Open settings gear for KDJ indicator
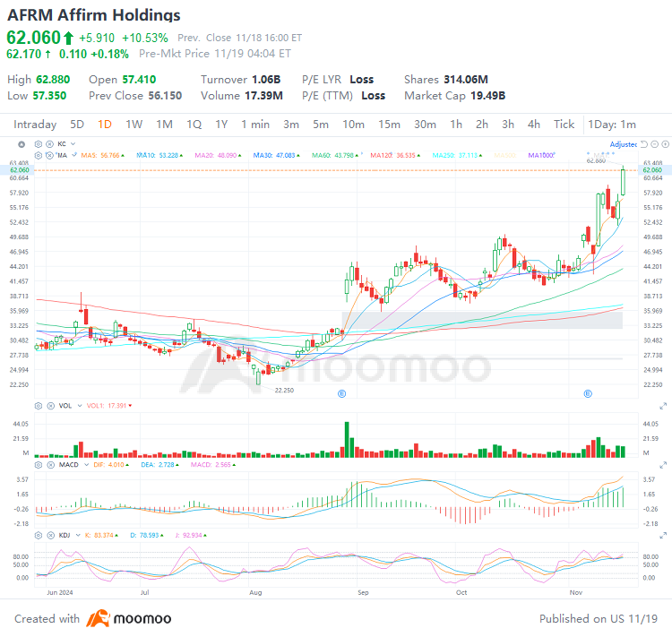Viewport: 672px width, 637px height. click(x=39, y=535)
